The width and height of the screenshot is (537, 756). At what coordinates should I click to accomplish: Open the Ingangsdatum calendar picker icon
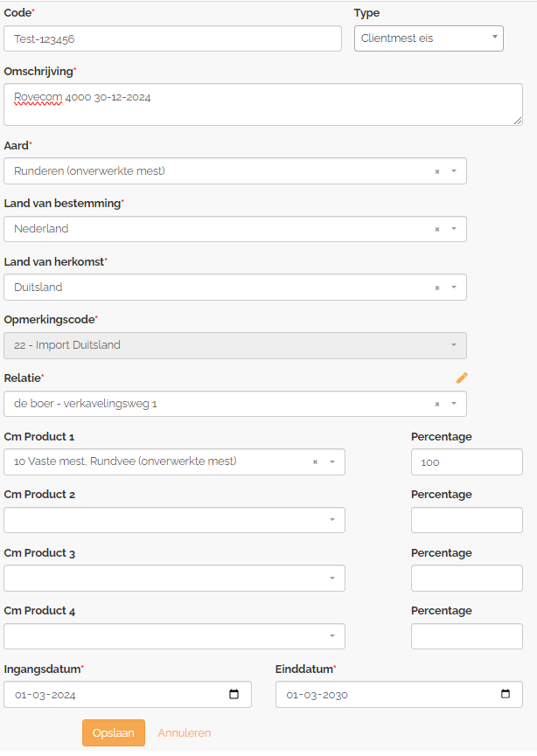pyautogui.click(x=234, y=694)
